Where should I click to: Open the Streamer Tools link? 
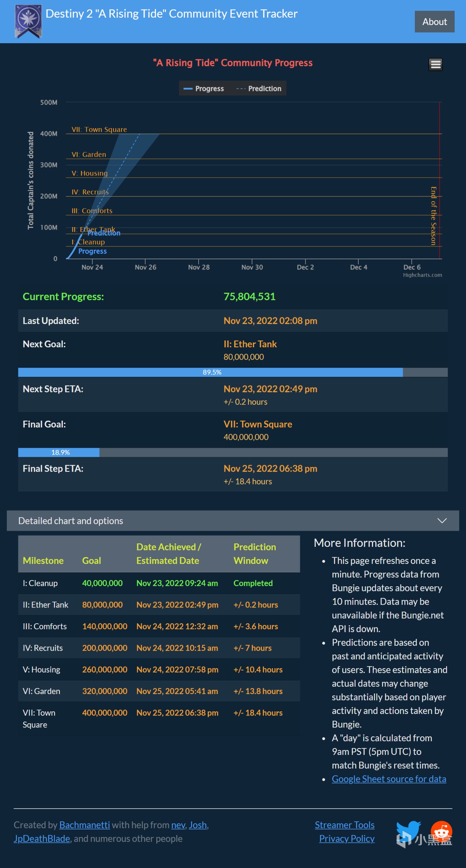pos(345,824)
